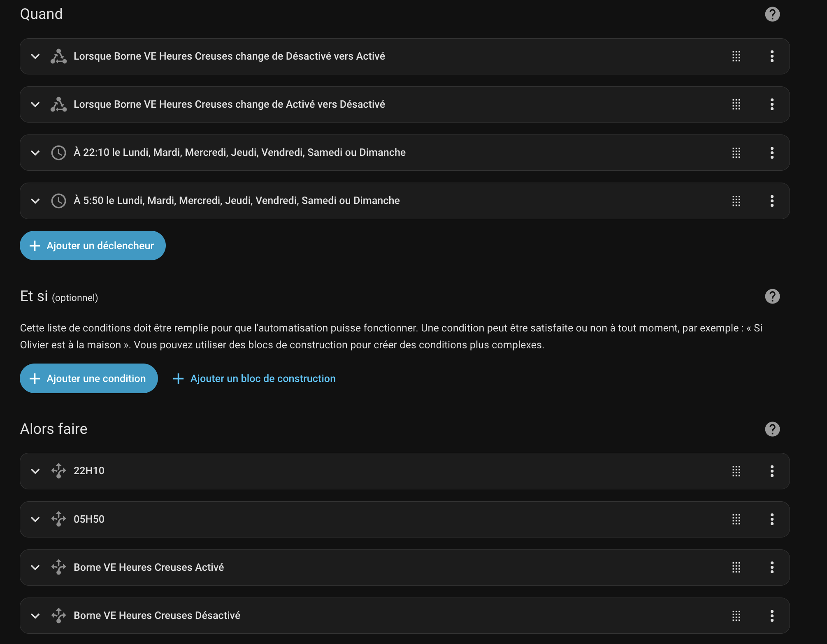Open help for the Alors faire section

pyautogui.click(x=772, y=429)
